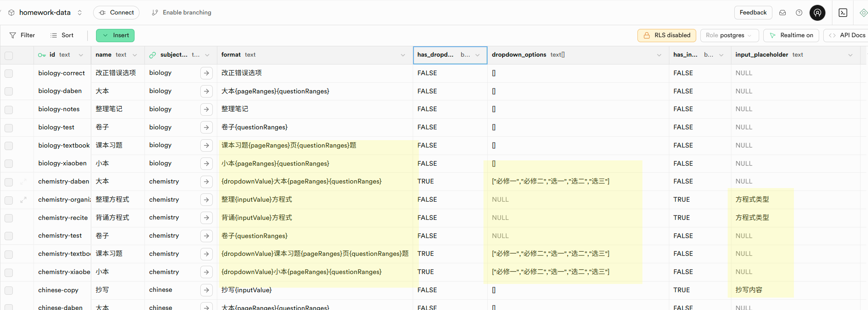Open the Insert dropdown button
Screen dimensions: 868x310
click(x=115, y=36)
